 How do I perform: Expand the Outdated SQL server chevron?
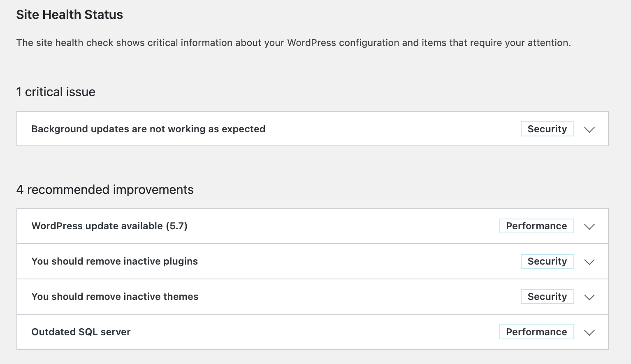[589, 332]
